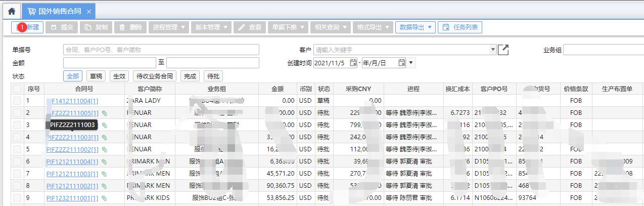Check the checkbox for row 4
The width and height of the screenshot is (644, 206).
[x=18, y=137]
